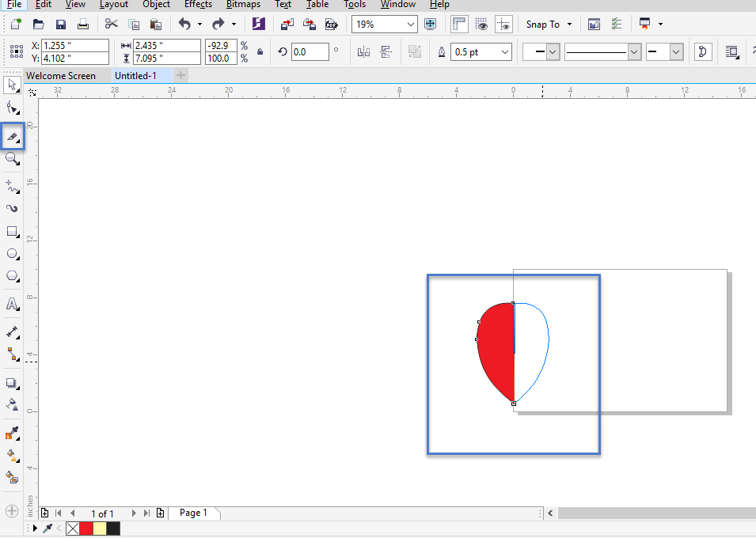
Task: Open the Bitmaps menu
Action: [243, 5]
